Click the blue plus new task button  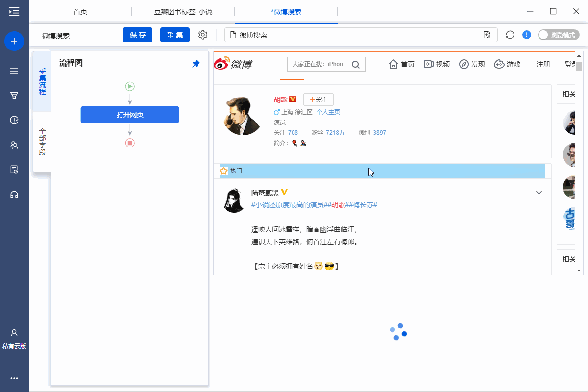(x=14, y=41)
